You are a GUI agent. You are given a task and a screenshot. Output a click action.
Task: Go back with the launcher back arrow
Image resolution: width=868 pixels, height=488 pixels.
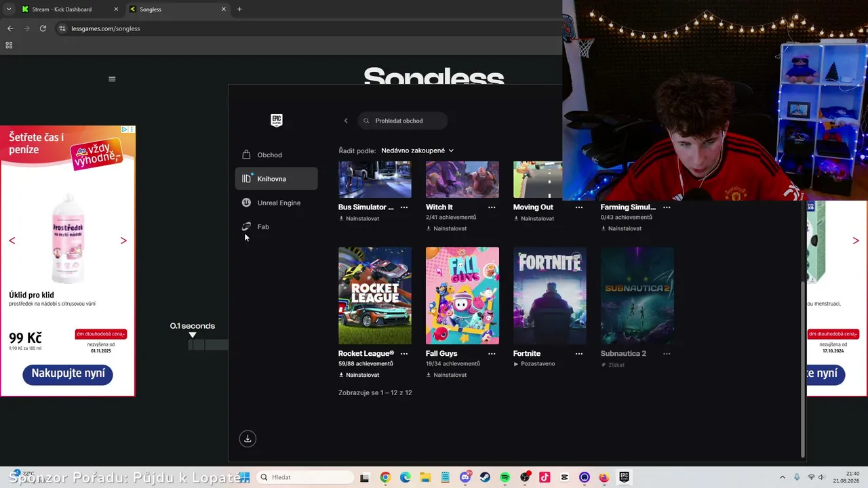pyautogui.click(x=346, y=121)
